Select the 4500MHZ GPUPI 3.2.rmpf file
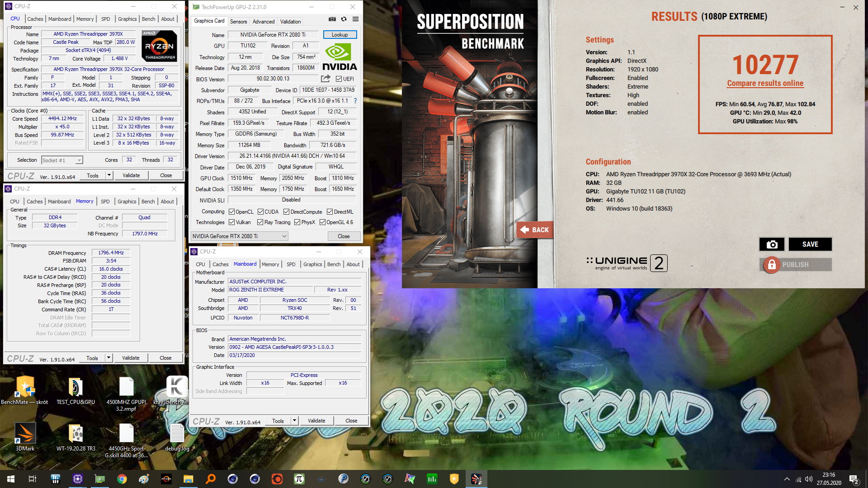 [126, 394]
